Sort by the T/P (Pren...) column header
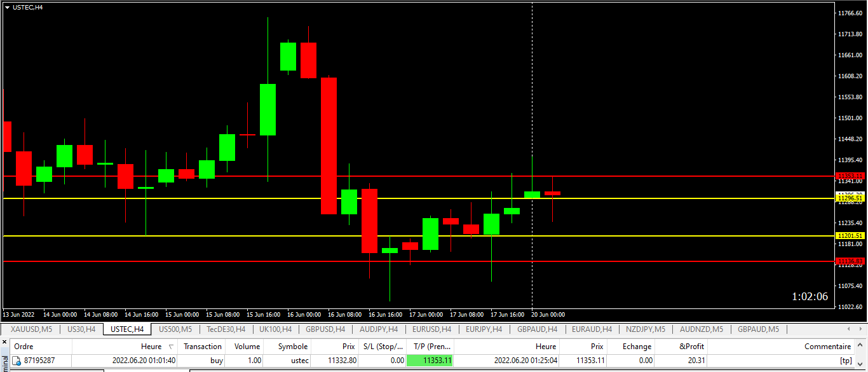 click(x=430, y=347)
